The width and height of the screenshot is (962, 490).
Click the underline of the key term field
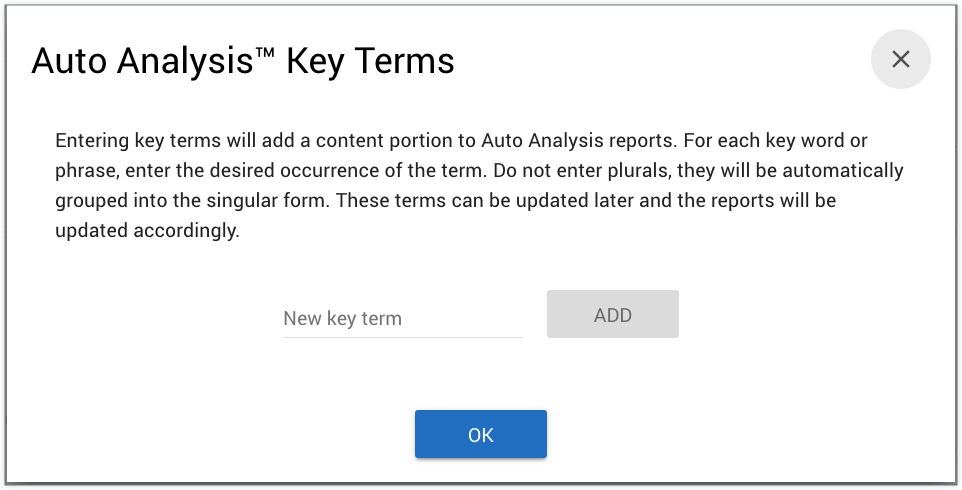tap(402, 336)
